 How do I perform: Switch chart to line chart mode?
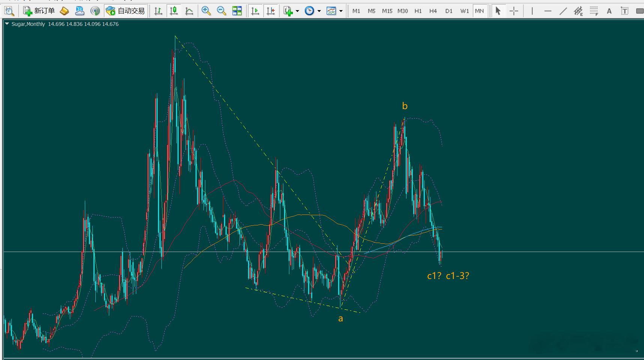tap(189, 11)
